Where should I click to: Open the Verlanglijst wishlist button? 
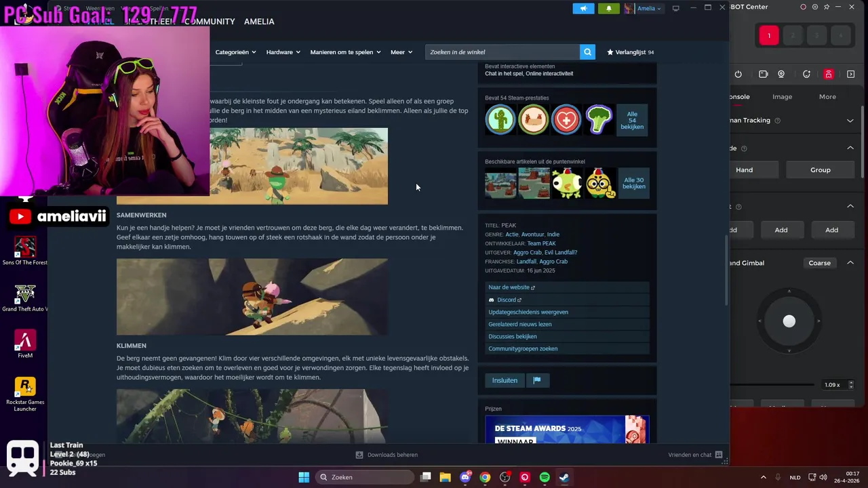(x=630, y=52)
